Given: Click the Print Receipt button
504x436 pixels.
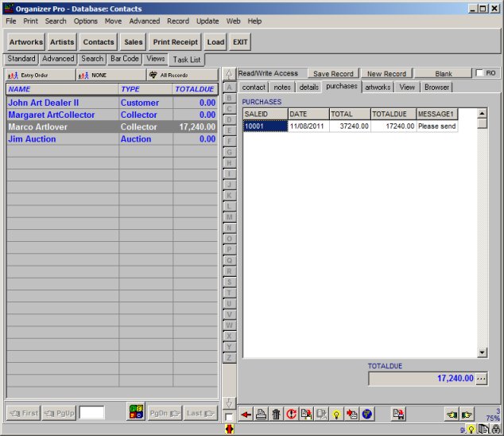Looking at the screenshot, I should pos(175,42).
